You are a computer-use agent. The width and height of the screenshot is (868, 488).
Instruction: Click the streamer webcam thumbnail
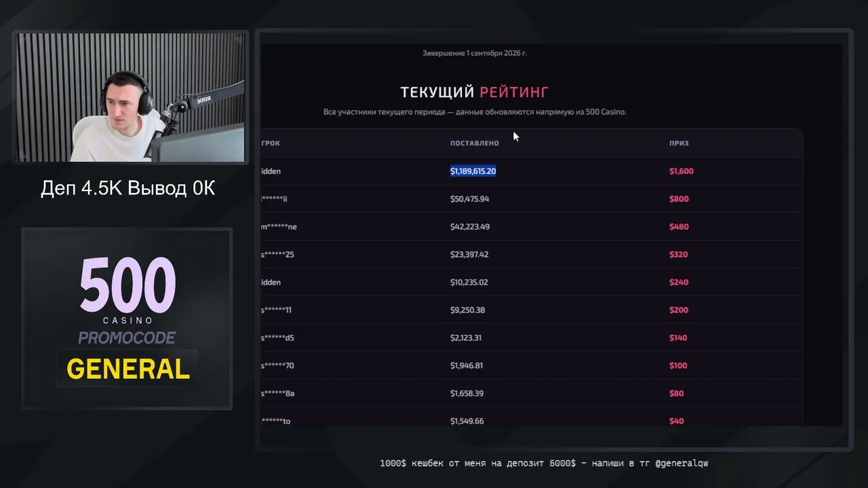131,97
